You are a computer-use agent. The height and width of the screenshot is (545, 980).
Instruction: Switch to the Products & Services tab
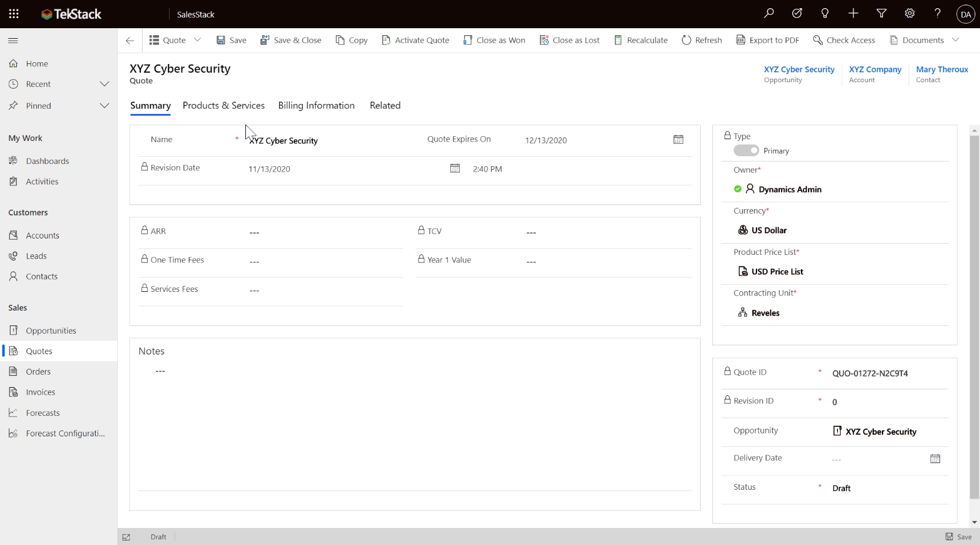pos(224,106)
